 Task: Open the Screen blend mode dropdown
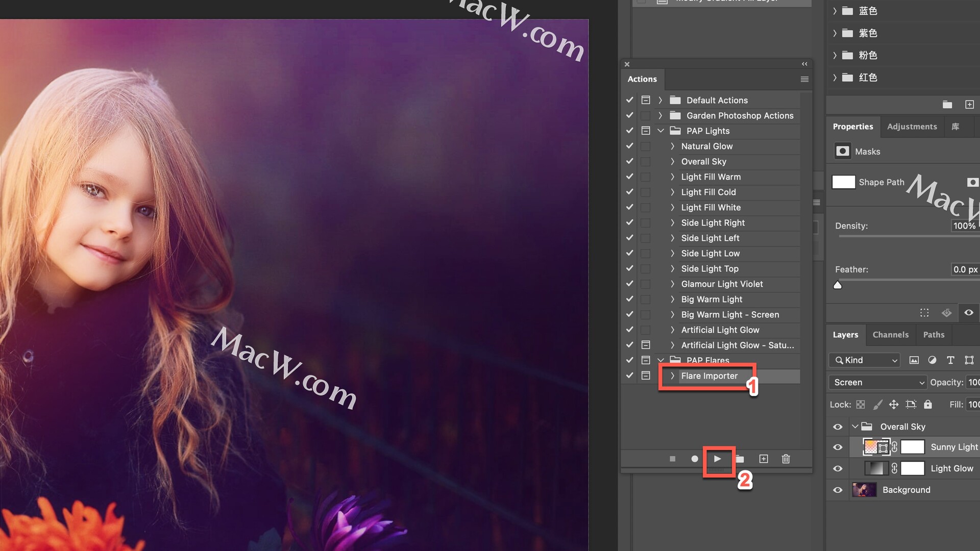(x=878, y=382)
